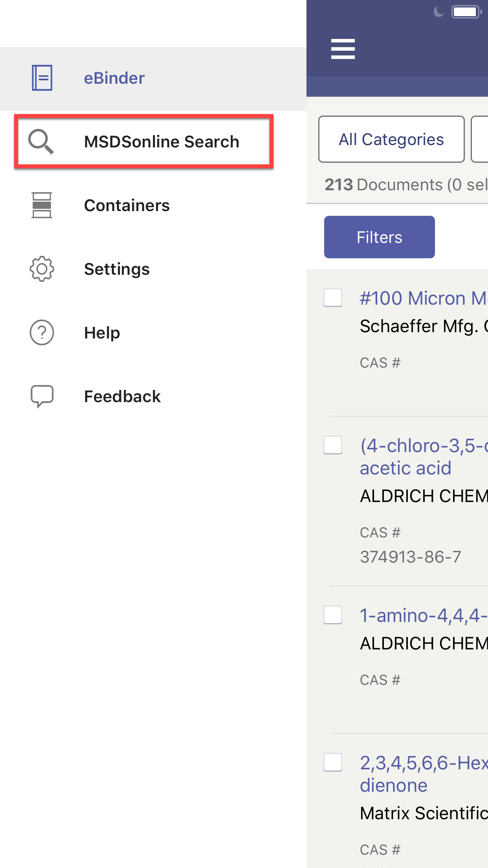
Task: Open the #100 Micron document link
Action: coord(424,298)
